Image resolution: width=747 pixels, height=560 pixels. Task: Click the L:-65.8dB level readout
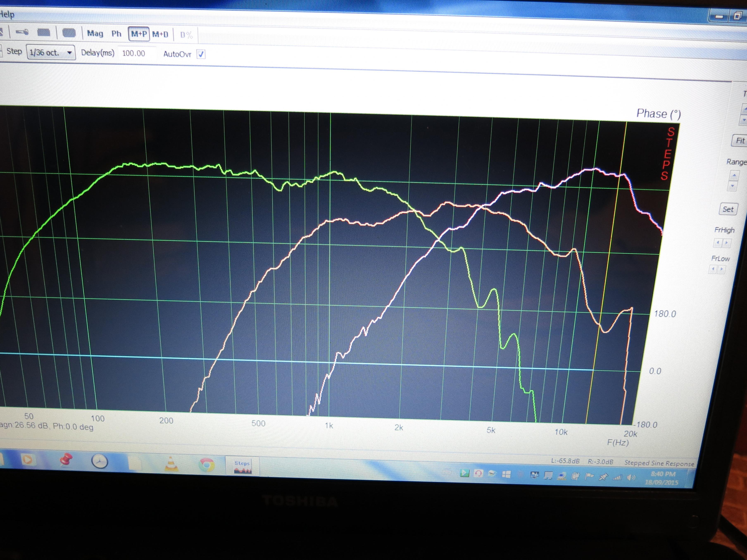pos(565,461)
